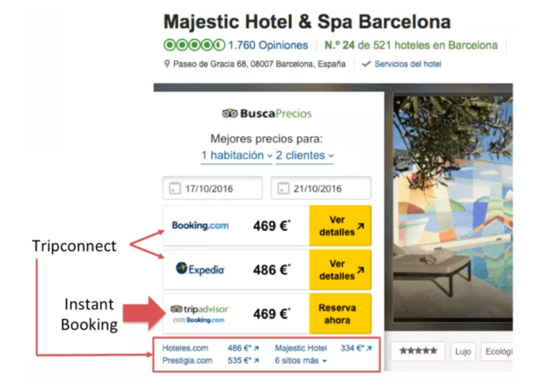Click the TripAdvisor owl BuscaPrecios logo
The height and width of the screenshot is (392, 541).
pyautogui.click(x=230, y=113)
